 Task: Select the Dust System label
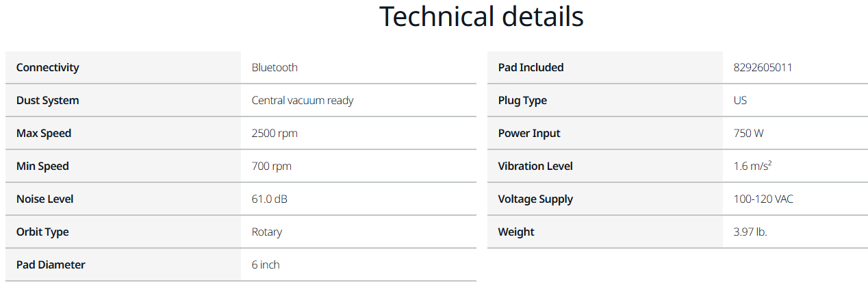tap(47, 100)
